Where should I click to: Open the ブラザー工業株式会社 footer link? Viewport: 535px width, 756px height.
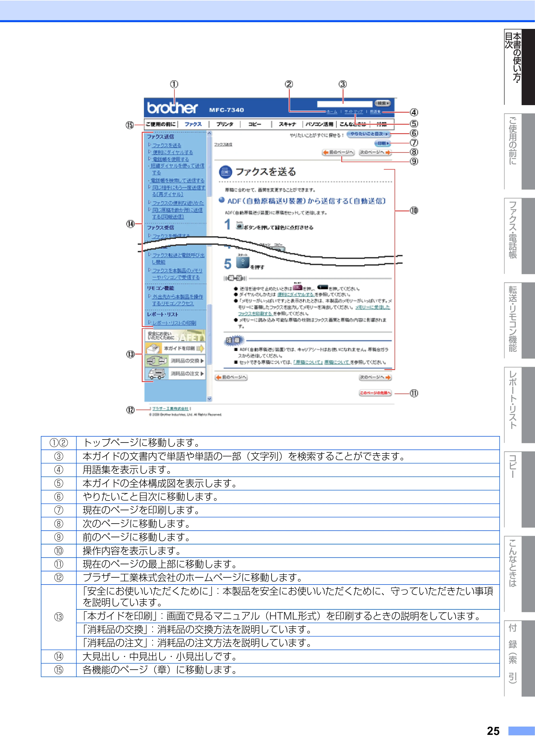[x=170, y=409]
